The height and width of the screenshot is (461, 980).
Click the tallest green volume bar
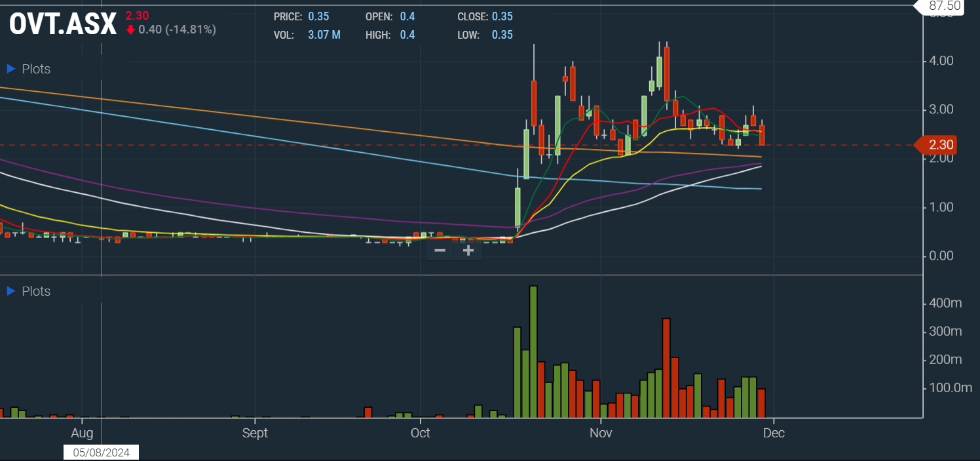533,352
